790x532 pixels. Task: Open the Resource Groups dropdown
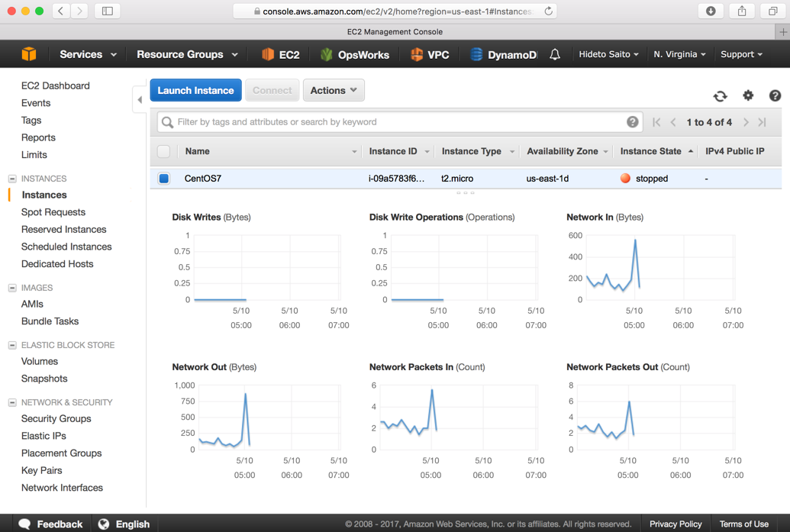coord(187,54)
